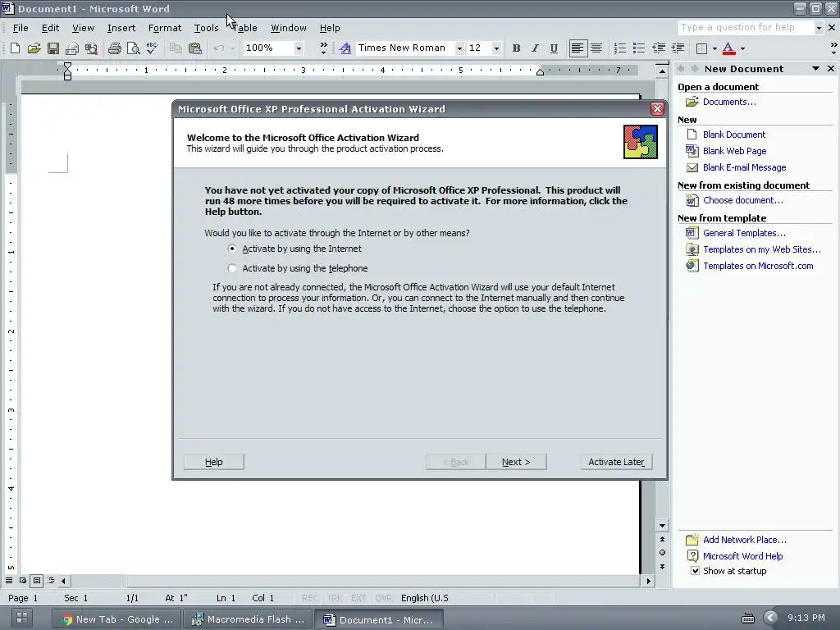Toggle Italic formatting

click(535, 48)
